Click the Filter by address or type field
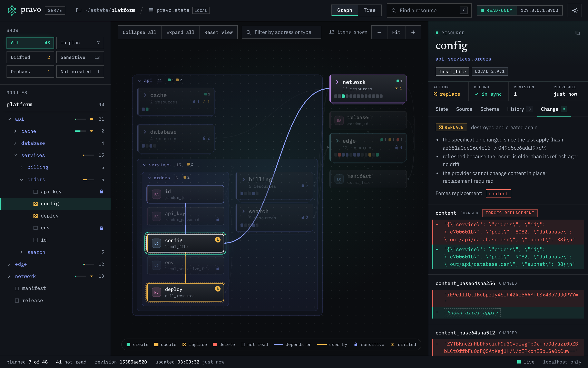This screenshot has height=368, width=588. 281,32
